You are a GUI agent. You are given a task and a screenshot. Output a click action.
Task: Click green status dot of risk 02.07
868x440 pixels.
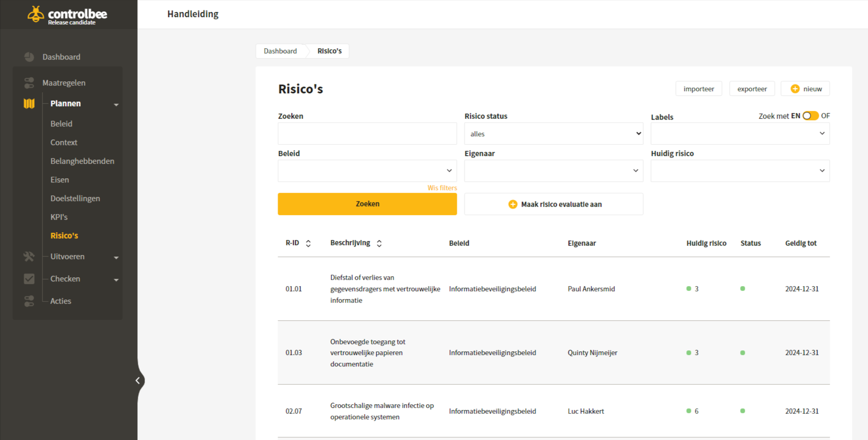(x=743, y=411)
